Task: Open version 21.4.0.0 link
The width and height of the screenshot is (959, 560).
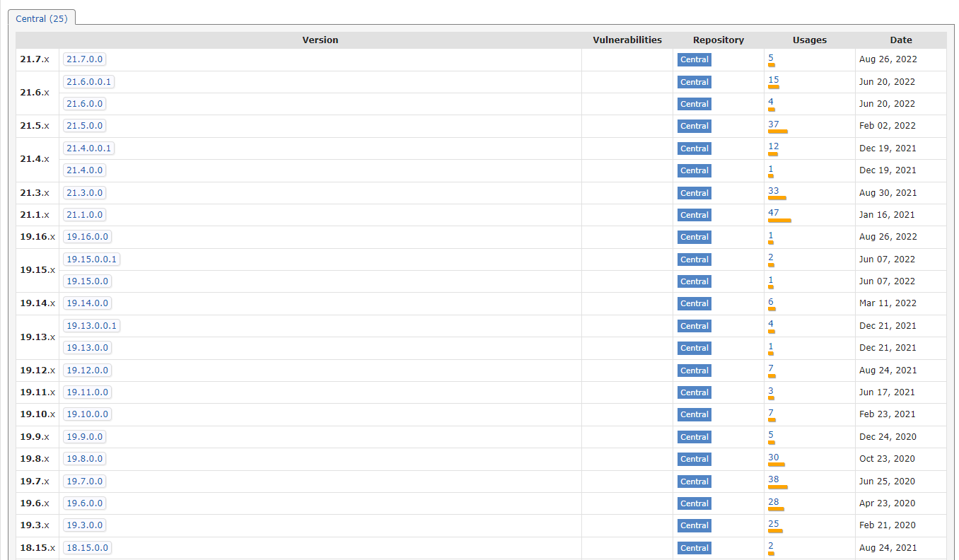Action: [85, 170]
